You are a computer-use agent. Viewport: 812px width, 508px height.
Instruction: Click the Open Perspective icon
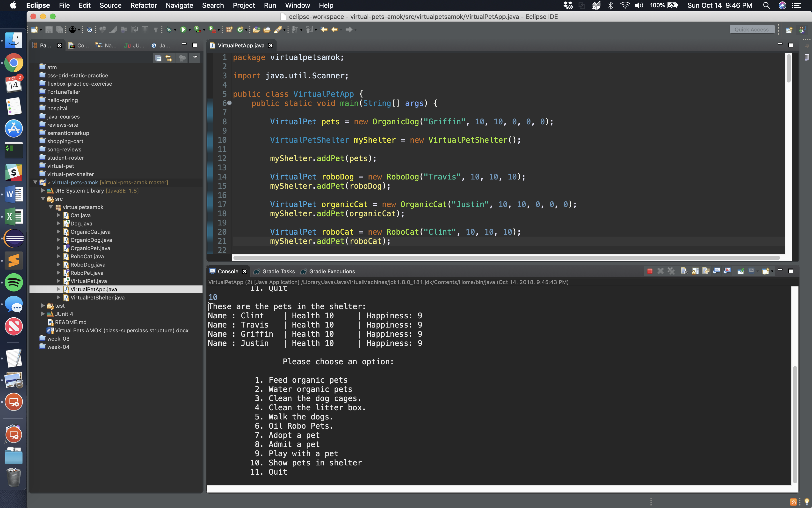pyautogui.click(x=789, y=30)
